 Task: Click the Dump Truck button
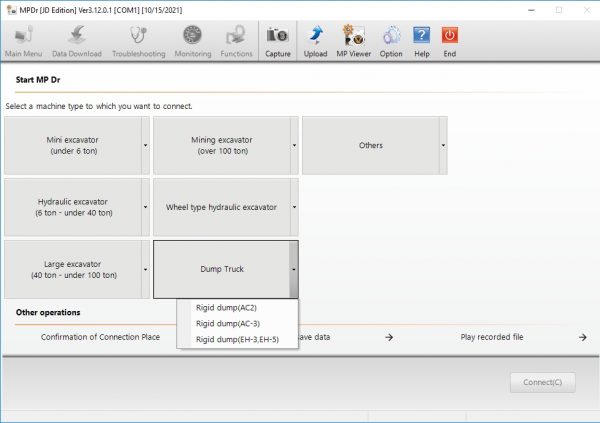[222, 269]
